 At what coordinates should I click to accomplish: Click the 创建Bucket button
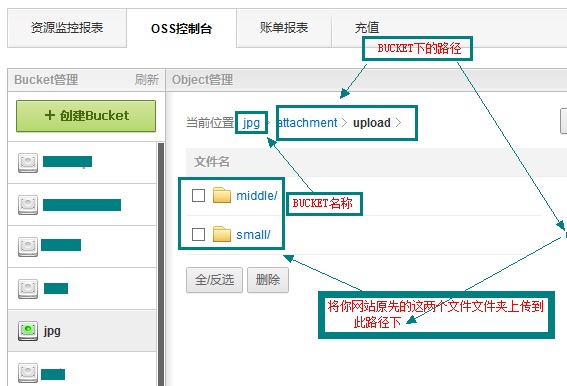point(86,116)
